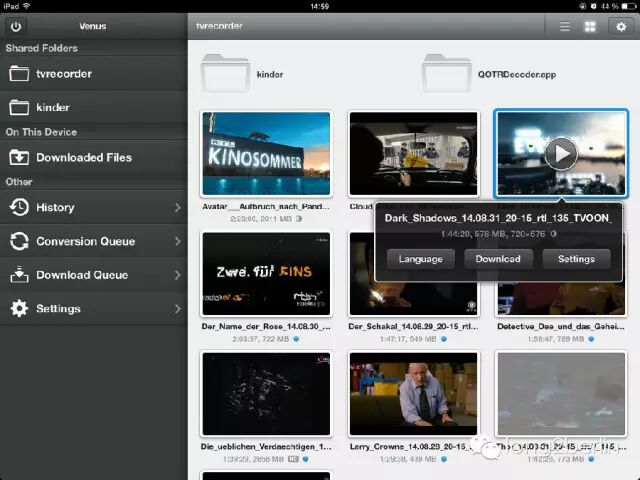Click the Conversion Queue arrows icon

click(x=19, y=241)
